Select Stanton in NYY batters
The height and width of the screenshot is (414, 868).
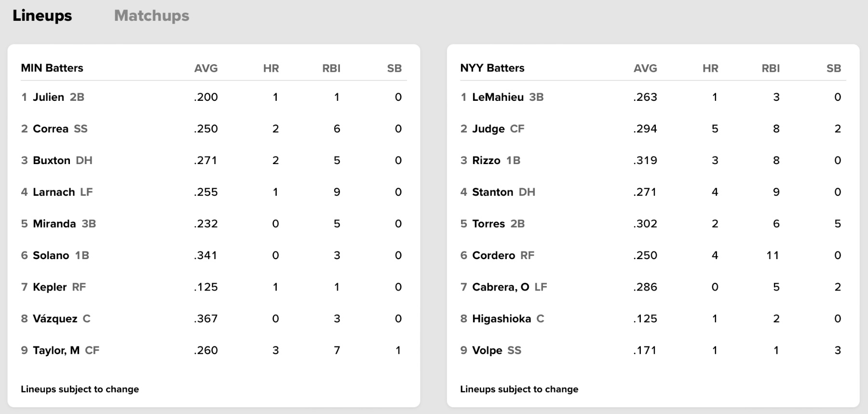(x=492, y=192)
